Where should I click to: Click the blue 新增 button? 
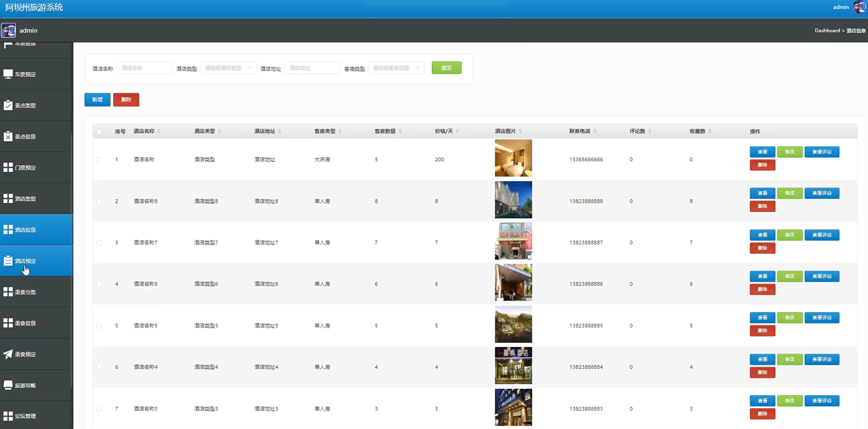click(98, 99)
